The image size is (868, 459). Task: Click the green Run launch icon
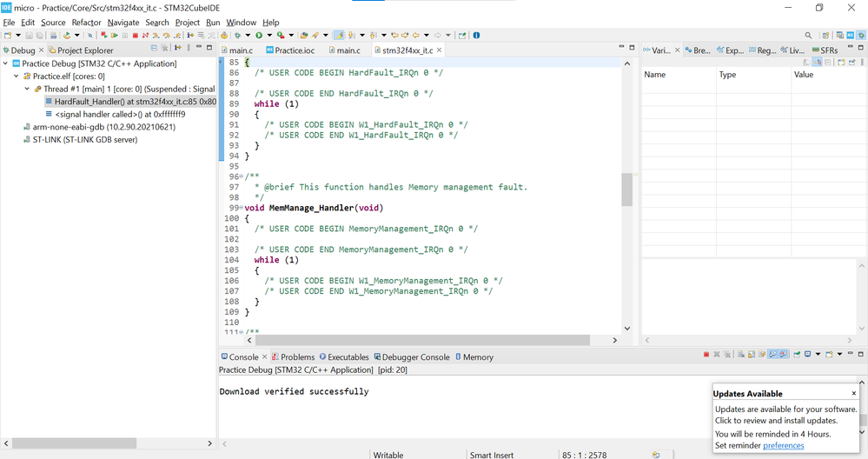pyautogui.click(x=259, y=35)
